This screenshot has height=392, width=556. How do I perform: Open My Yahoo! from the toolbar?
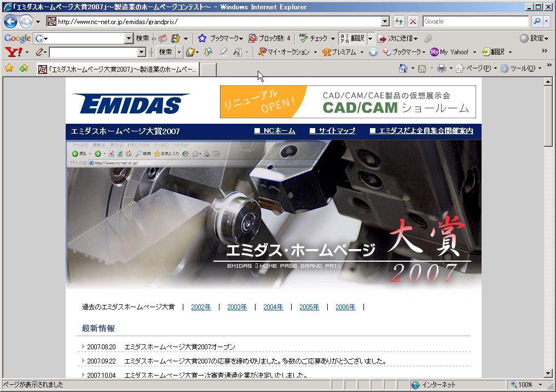coord(449,52)
